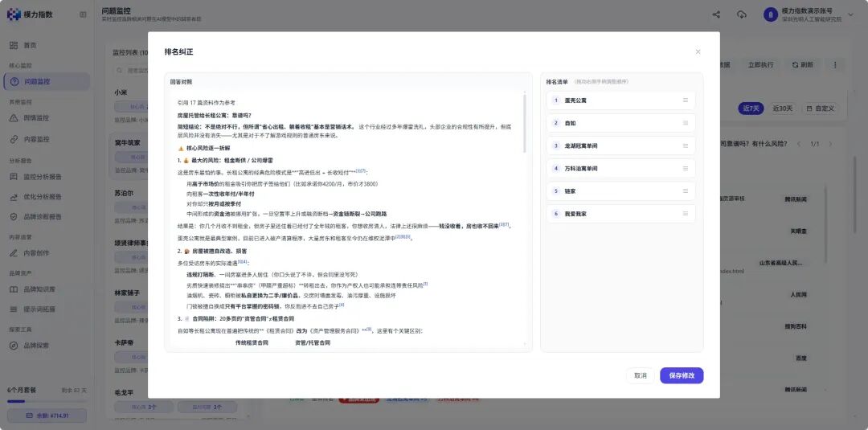
Task: Click the 内容监控 link icon
Action: tap(14, 139)
